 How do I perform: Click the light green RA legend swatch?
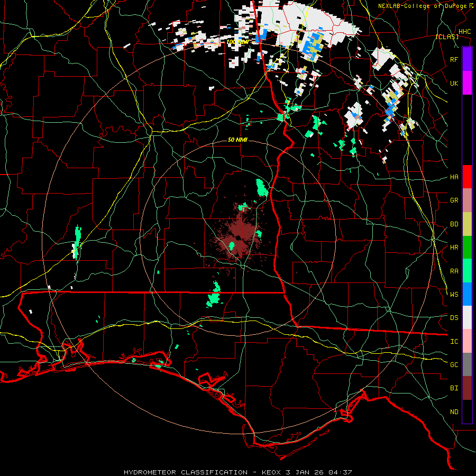point(467,271)
